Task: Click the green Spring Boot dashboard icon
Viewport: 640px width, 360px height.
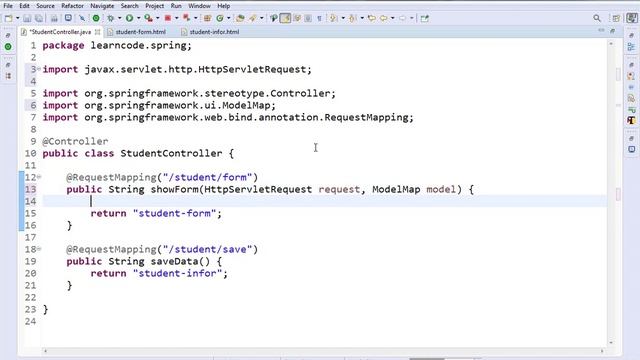Action: [96, 18]
